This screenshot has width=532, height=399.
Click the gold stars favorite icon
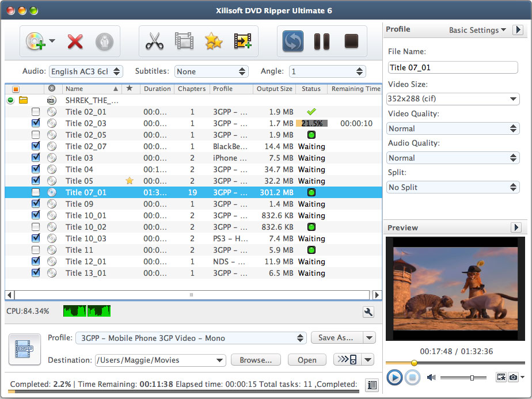pyautogui.click(x=214, y=41)
